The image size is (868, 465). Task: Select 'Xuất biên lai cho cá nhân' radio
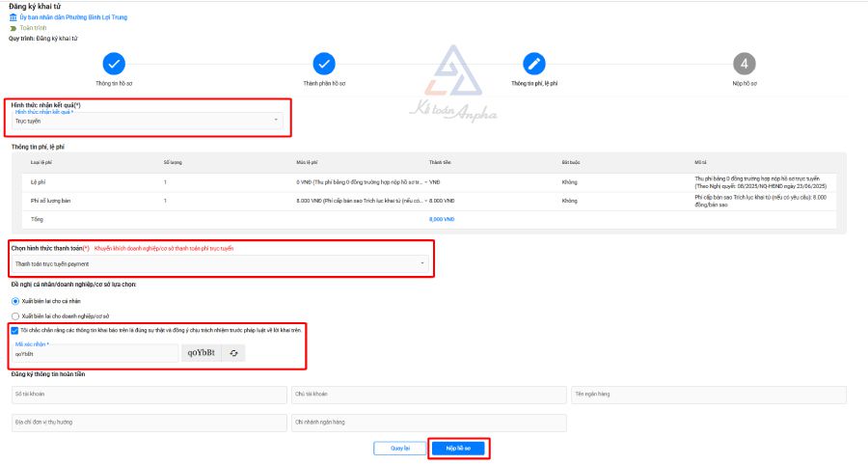(x=14, y=301)
